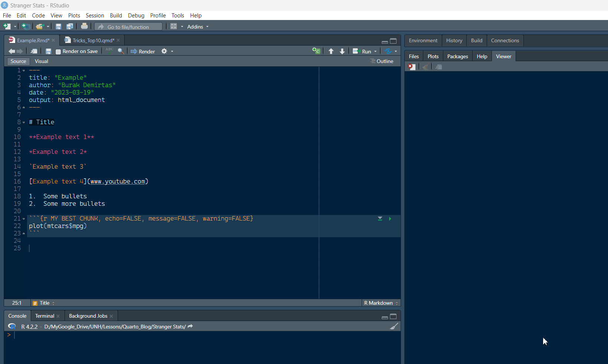The height and width of the screenshot is (364, 608).
Task: Click the publish document icon
Action: [388, 51]
